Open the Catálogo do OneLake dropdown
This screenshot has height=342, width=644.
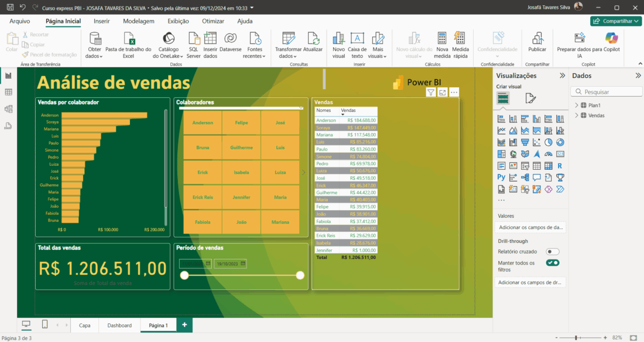coord(168,53)
